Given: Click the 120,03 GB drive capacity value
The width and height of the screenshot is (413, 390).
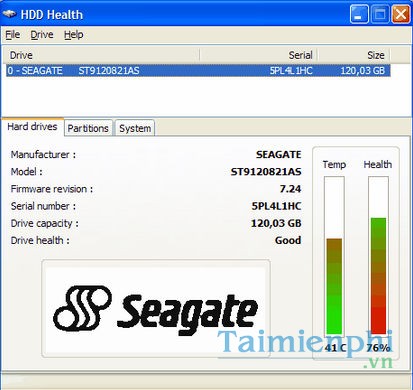Looking at the screenshot, I should [276, 223].
